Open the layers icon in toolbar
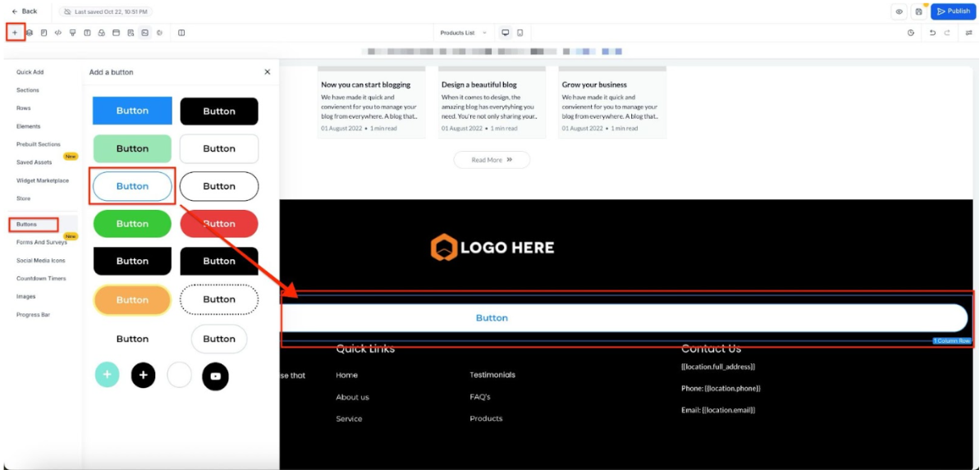The height and width of the screenshot is (470, 980). tap(30, 33)
